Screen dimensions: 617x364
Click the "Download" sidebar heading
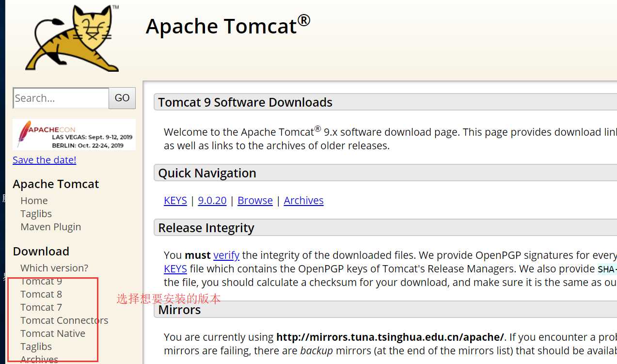tap(41, 252)
